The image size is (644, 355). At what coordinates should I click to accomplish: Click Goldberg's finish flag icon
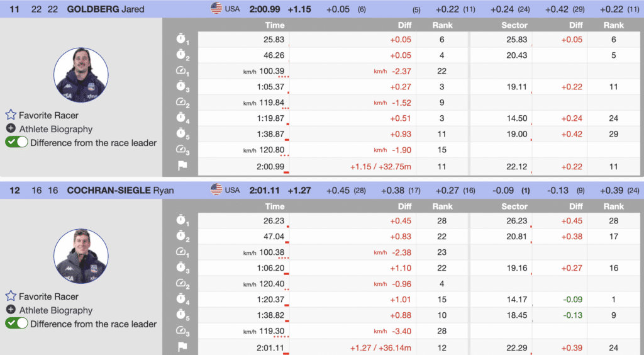coord(182,166)
